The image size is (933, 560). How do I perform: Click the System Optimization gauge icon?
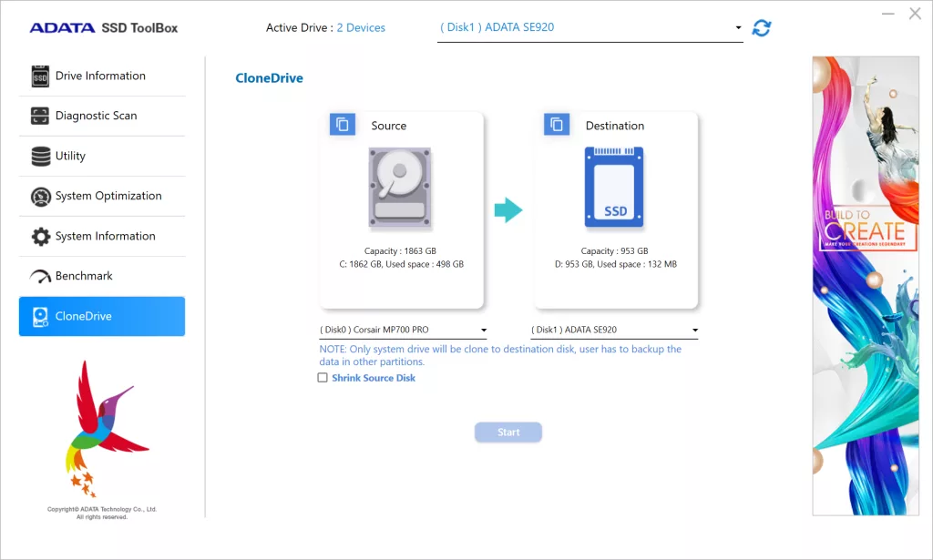(40, 197)
